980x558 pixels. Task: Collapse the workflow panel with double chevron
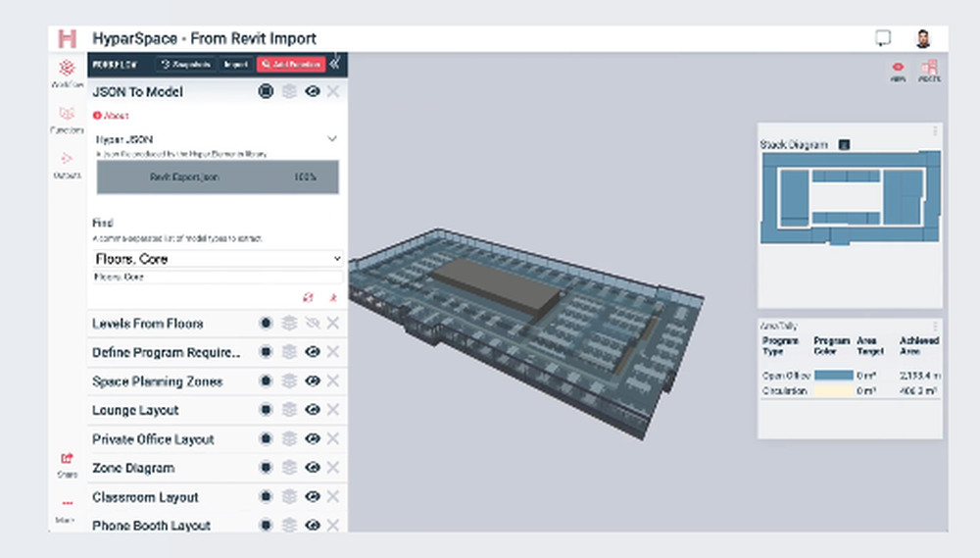(x=335, y=63)
